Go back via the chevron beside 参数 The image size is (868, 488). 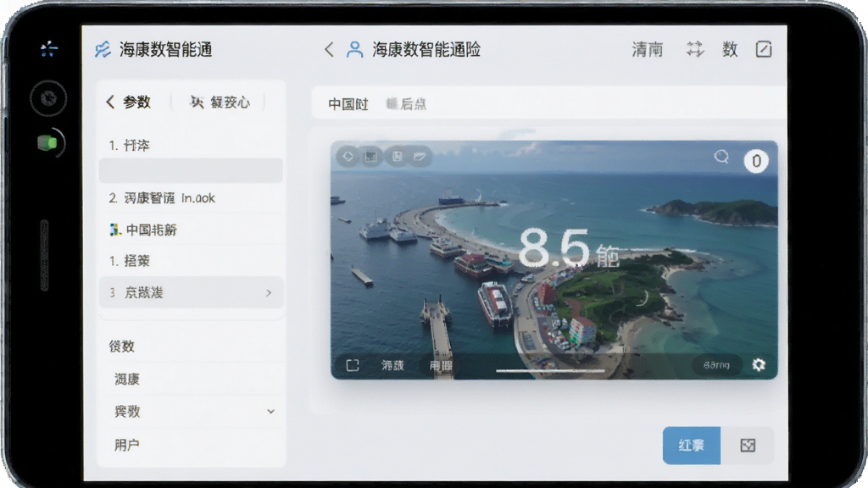click(110, 102)
